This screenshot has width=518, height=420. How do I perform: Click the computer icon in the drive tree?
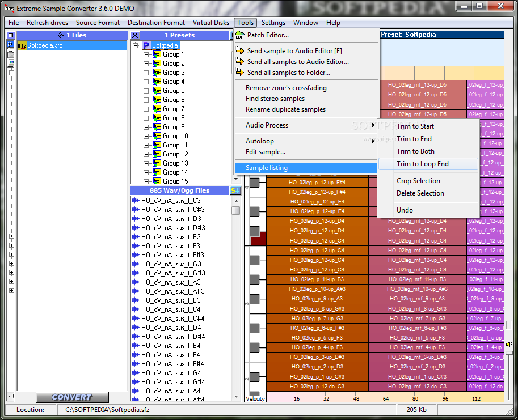pyautogui.click(x=11, y=63)
